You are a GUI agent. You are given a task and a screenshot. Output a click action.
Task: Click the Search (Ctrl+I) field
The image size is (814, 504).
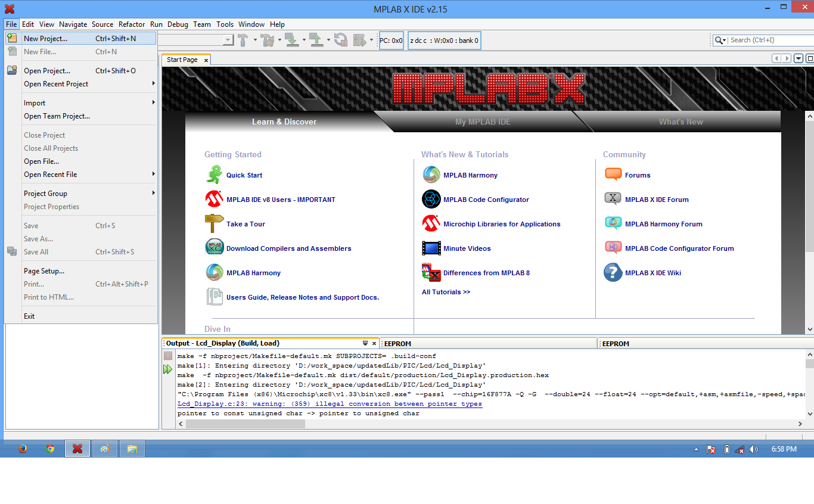(771, 40)
